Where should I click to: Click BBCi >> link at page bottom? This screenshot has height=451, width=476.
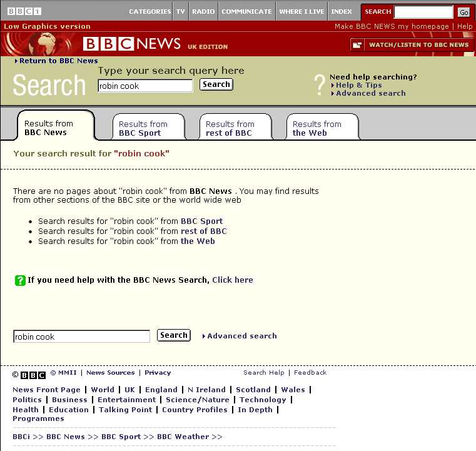point(28,437)
